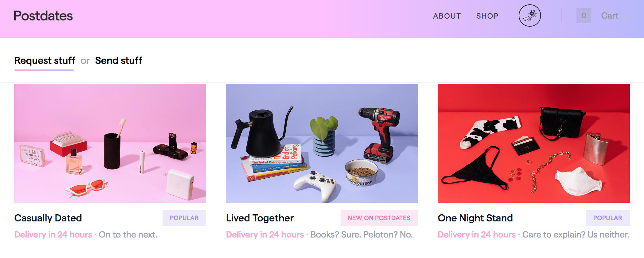Click the cart item count badge
This screenshot has height=258, width=644.
(x=584, y=16)
